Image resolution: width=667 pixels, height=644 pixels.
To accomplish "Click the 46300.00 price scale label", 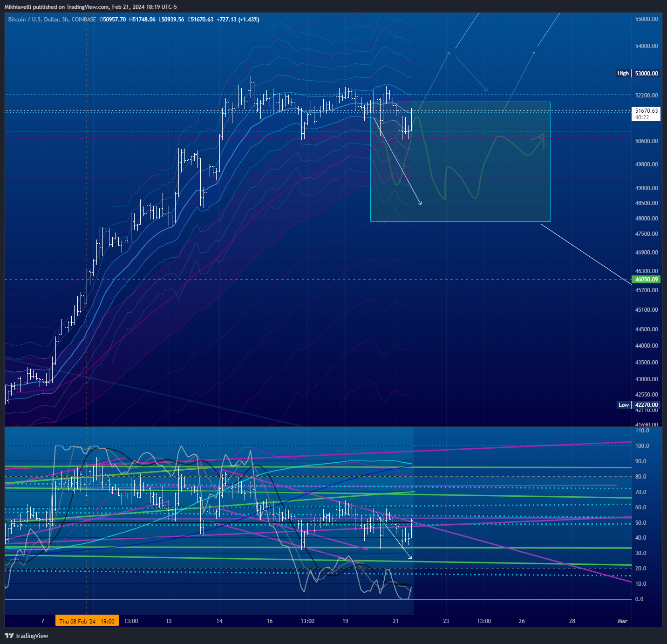I will click(x=647, y=271).
